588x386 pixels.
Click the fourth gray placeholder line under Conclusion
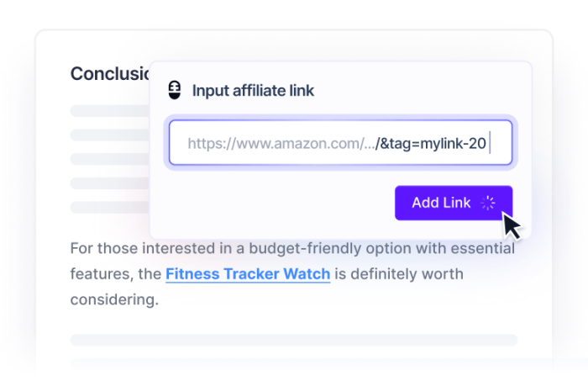(x=109, y=183)
